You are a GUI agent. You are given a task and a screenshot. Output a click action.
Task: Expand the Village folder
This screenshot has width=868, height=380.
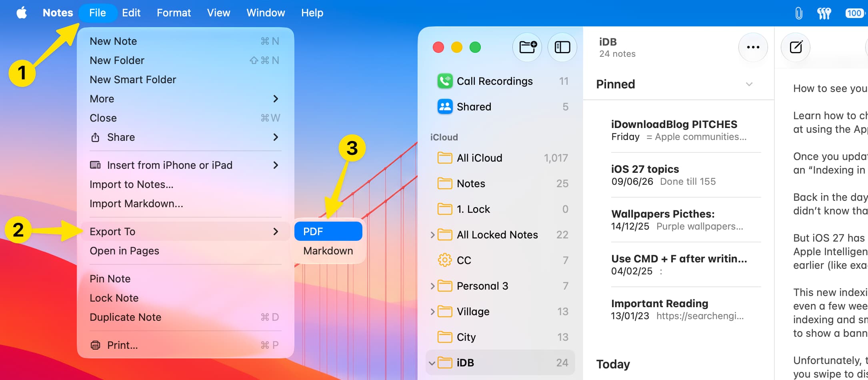pos(432,312)
